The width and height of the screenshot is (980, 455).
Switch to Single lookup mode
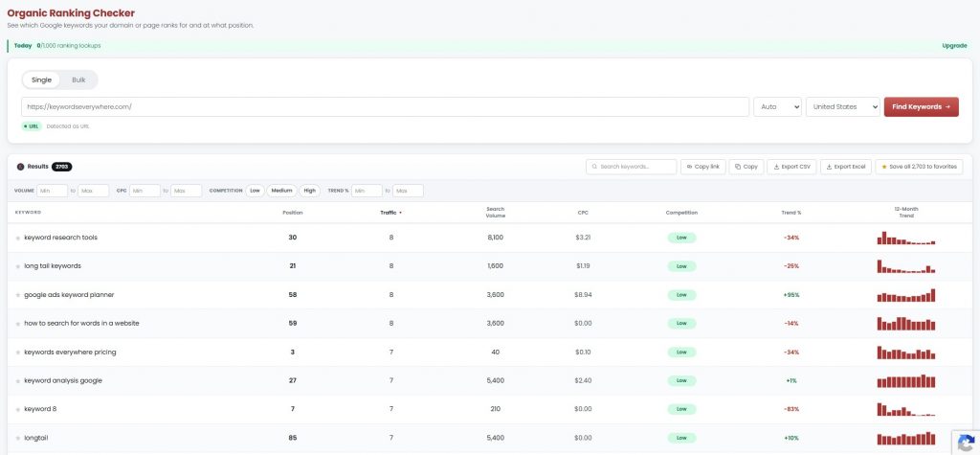pos(41,80)
